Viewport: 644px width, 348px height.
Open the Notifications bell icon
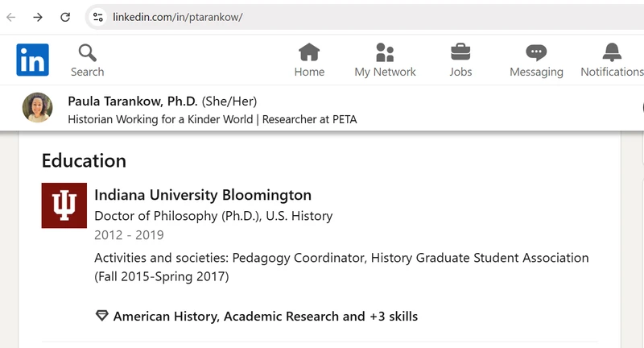tap(612, 52)
